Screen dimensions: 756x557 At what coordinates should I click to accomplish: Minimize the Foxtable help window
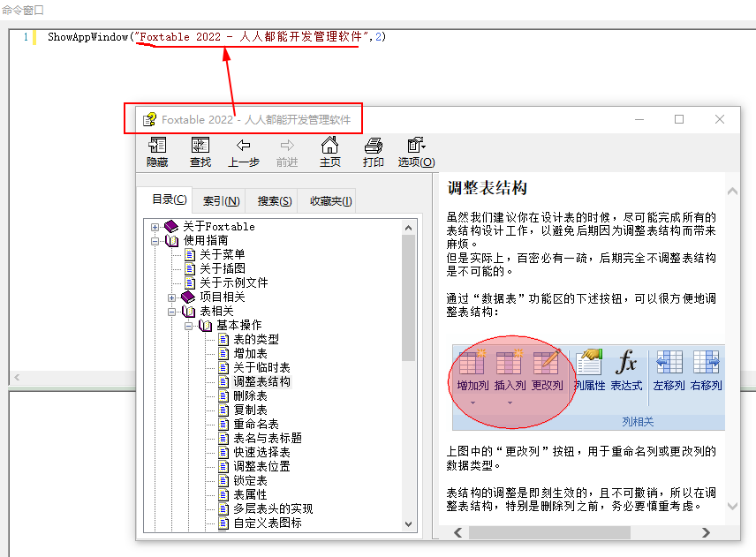pos(639,119)
